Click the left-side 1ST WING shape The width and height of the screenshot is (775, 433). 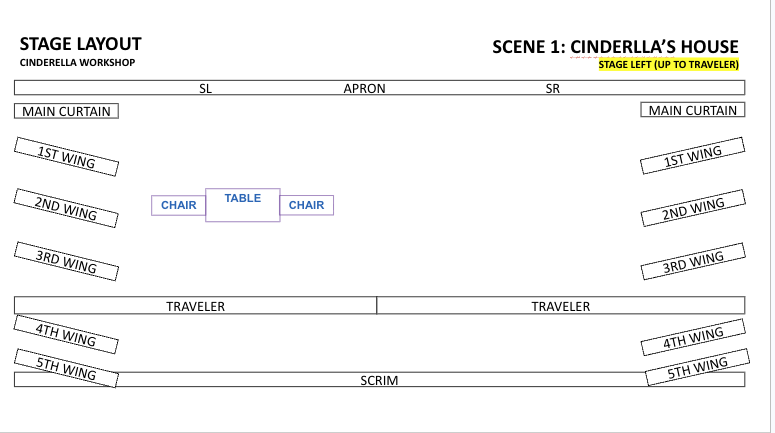tap(66, 155)
